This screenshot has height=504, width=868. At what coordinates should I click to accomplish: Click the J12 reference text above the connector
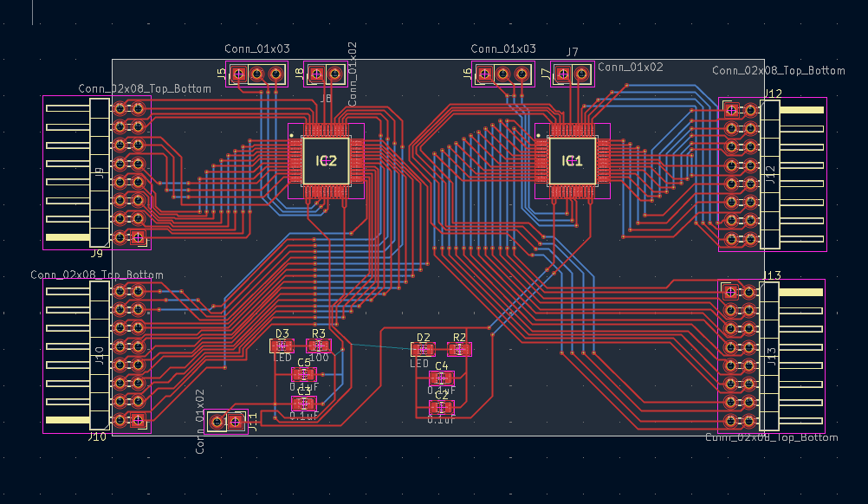click(773, 94)
